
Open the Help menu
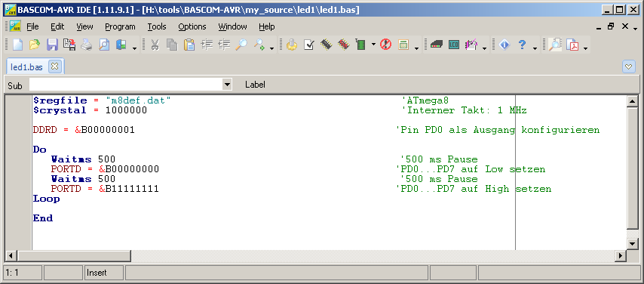pos(266,26)
